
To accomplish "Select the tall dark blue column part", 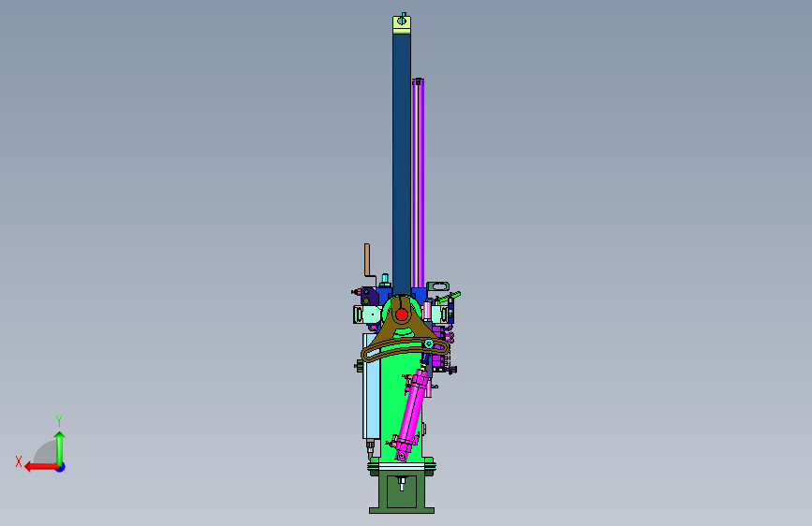I will click(x=402, y=163).
